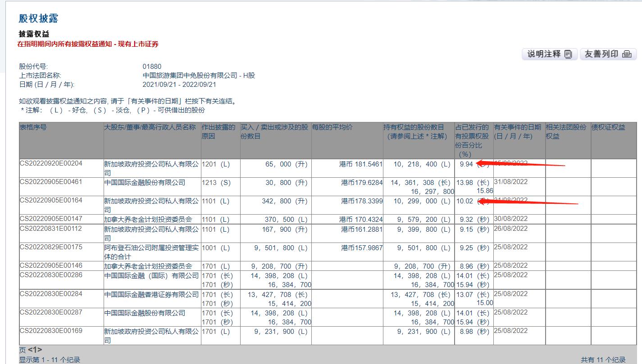Select serial number CS20220830E00287
The width and height of the screenshot is (642, 364).
coord(51,312)
